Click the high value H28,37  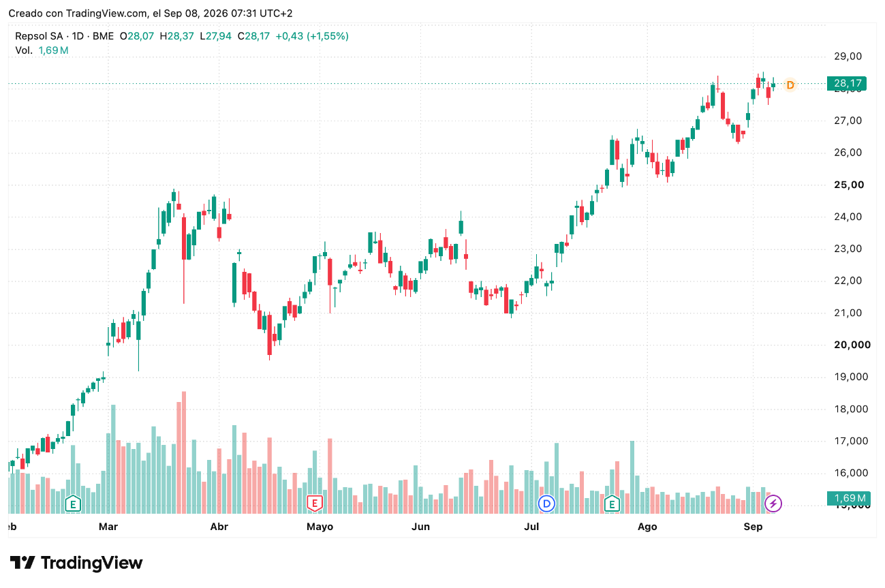(177, 36)
